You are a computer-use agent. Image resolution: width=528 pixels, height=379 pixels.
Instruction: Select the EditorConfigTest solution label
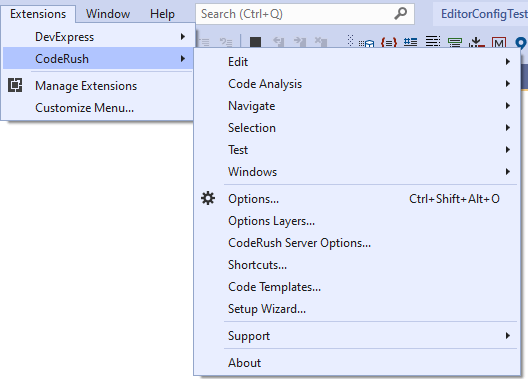[x=484, y=14]
